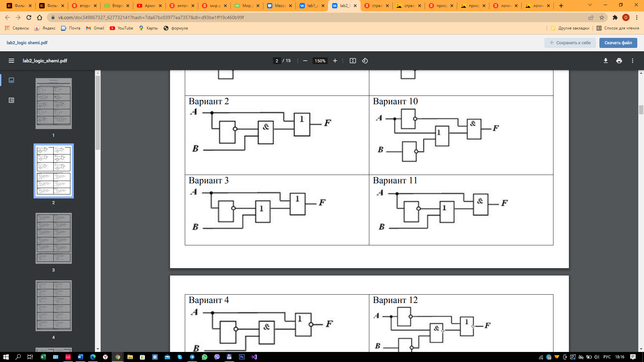Open a new browser tab
This screenshot has width=644, height=362.
coord(561,6)
